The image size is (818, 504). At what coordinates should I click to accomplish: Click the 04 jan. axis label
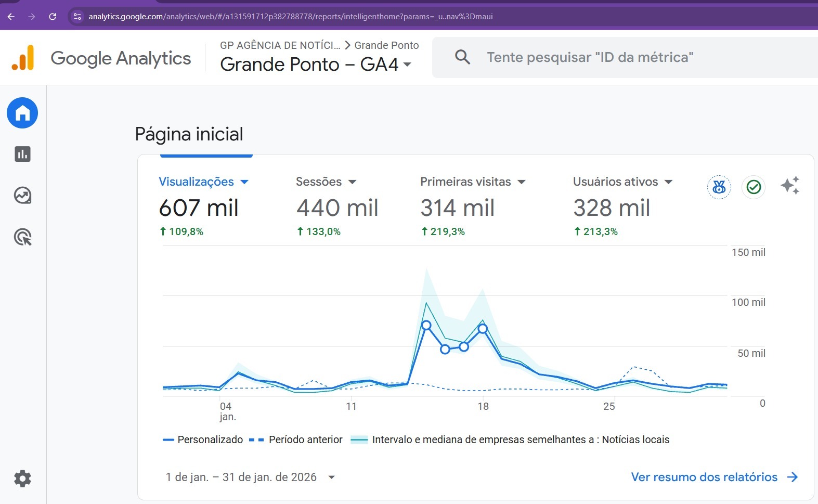pyautogui.click(x=227, y=411)
